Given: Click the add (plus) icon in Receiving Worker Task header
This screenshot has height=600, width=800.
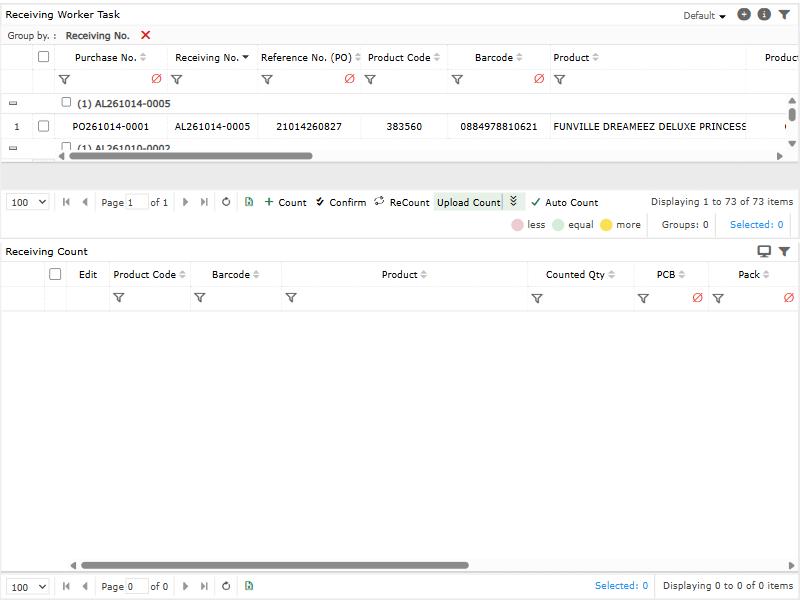Looking at the screenshot, I should tap(744, 15).
